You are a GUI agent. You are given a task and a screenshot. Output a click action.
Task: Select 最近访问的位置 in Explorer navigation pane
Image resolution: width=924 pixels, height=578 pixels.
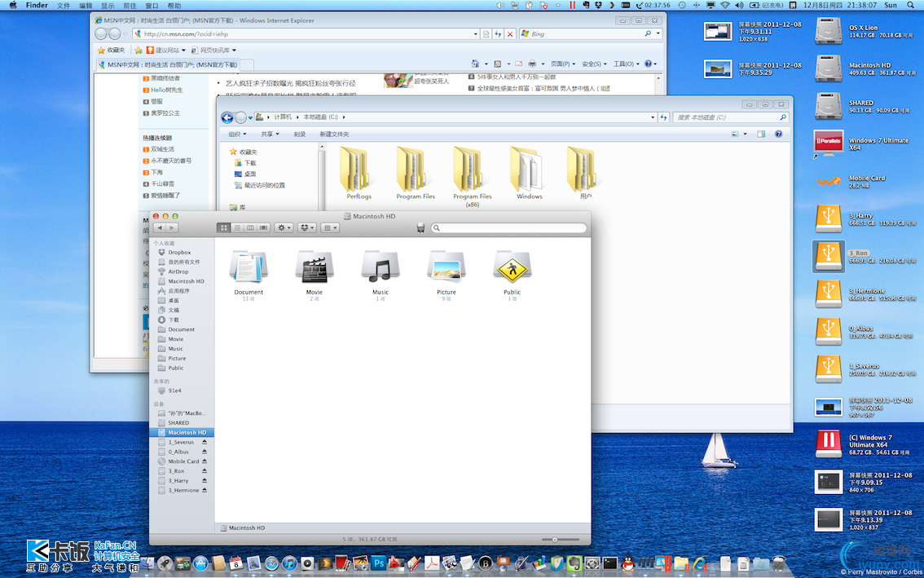click(259, 185)
